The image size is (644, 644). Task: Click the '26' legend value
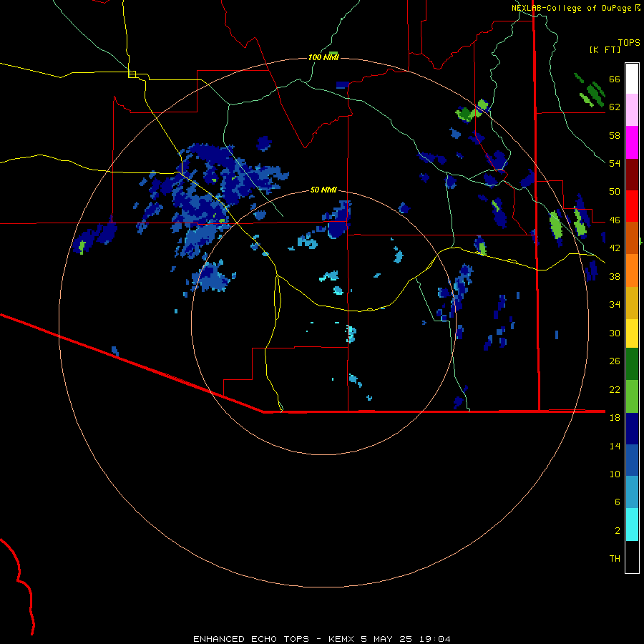pyautogui.click(x=615, y=361)
